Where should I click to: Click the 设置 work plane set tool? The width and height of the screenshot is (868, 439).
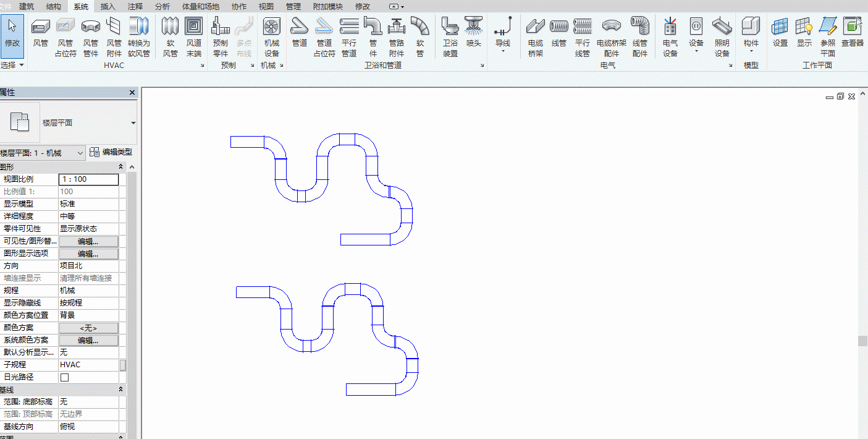pyautogui.click(x=780, y=32)
